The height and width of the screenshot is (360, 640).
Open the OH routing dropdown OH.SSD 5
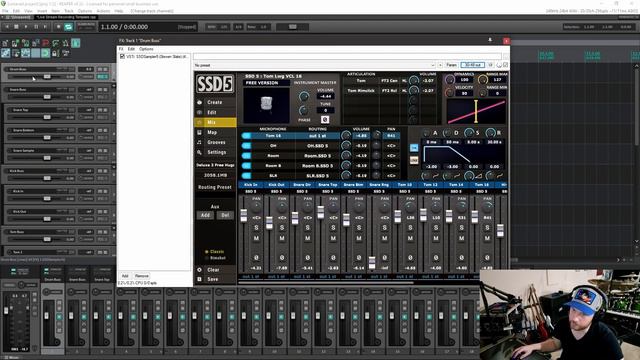[318, 146]
